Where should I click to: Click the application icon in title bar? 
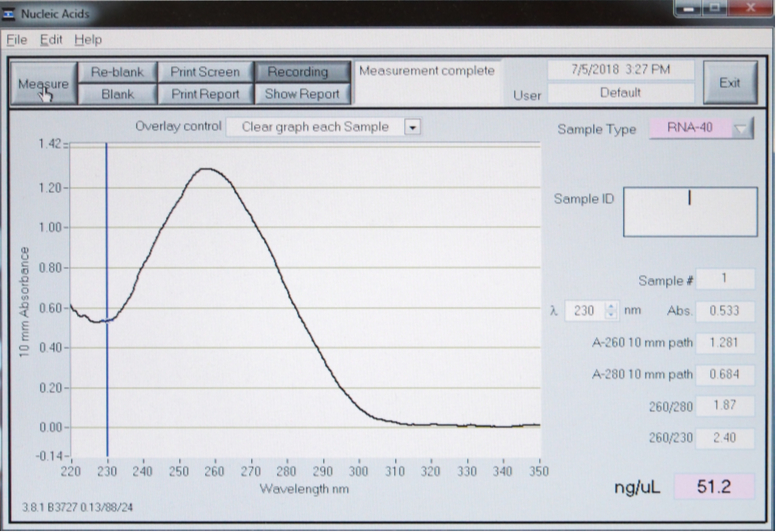click(11, 15)
